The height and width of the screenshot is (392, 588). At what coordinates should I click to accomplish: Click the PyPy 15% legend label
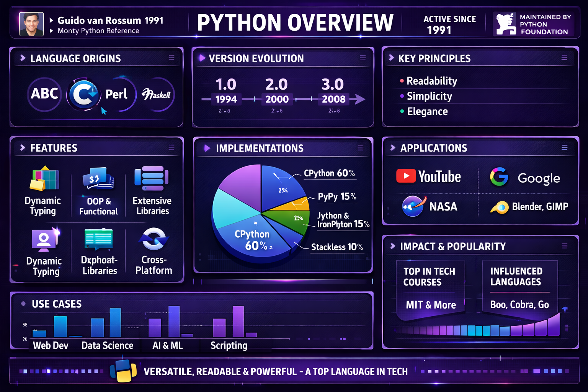pos(337,196)
